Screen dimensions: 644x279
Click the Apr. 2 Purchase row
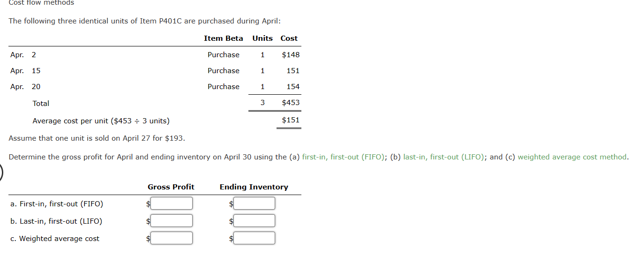[x=155, y=54]
